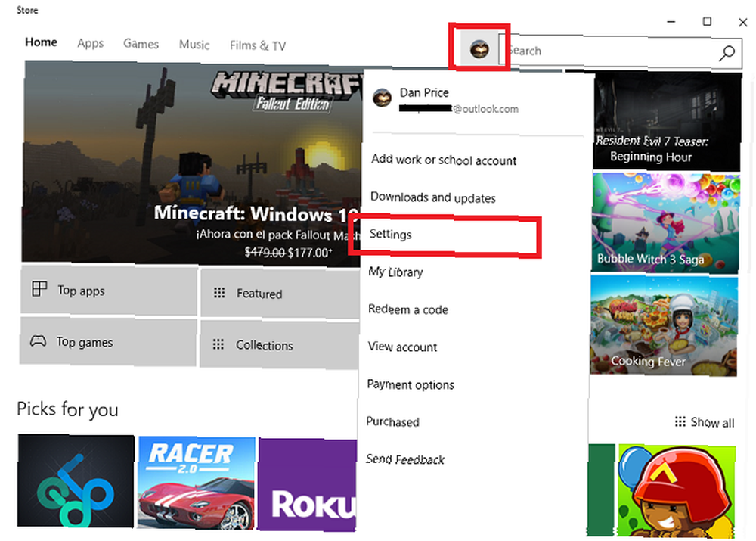Screen dimensions: 756x541
Task: Click the Collections dots icon
Action: pyautogui.click(x=218, y=344)
